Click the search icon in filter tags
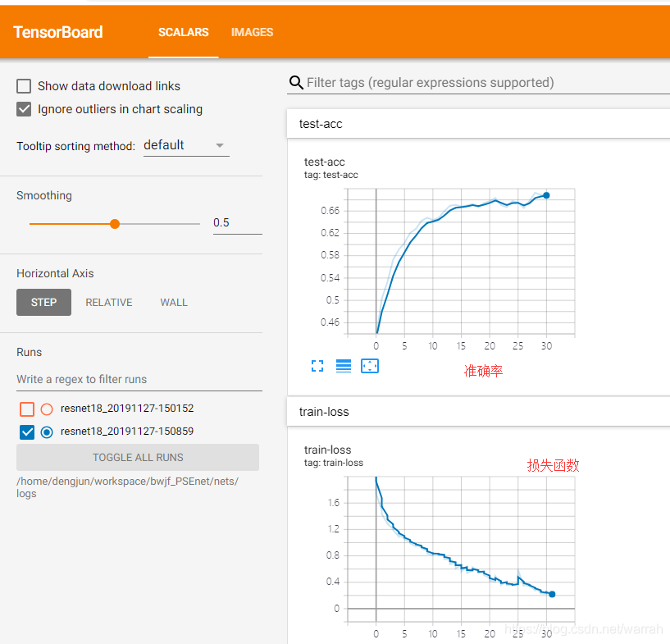Viewport: 670px width, 644px height. [x=296, y=82]
